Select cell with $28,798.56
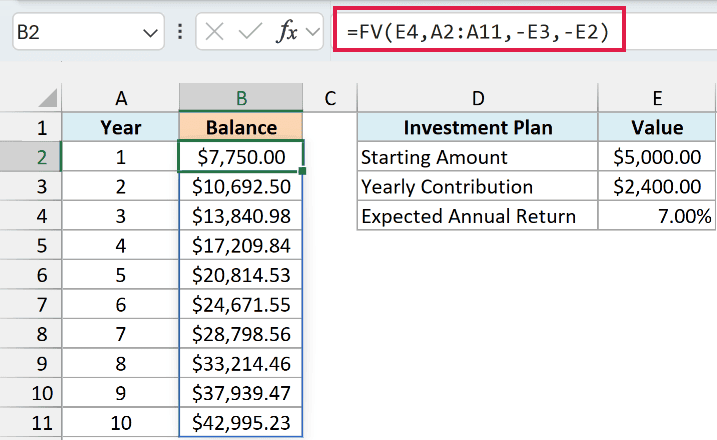The width and height of the screenshot is (717, 440). pyautogui.click(x=241, y=334)
